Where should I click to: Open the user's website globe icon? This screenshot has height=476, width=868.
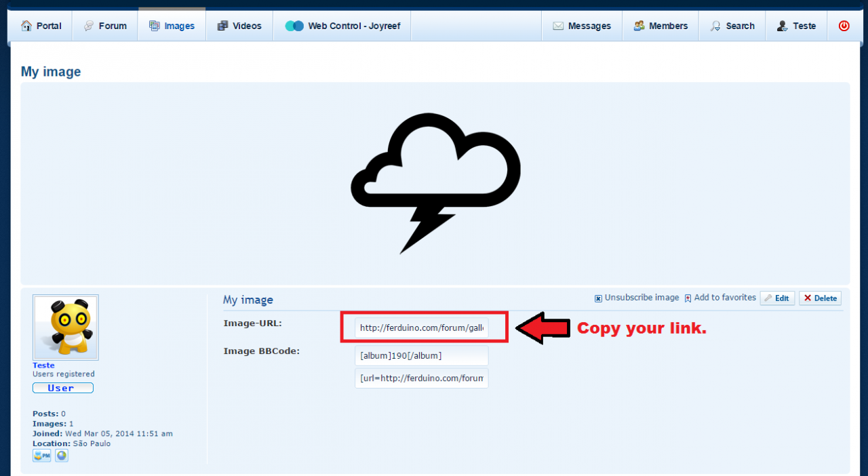[x=62, y=456]
